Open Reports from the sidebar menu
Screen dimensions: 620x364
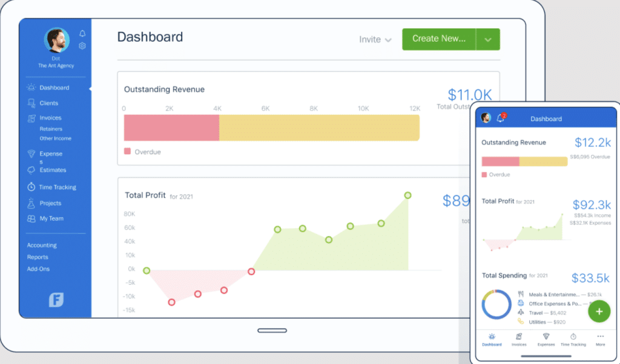coord(38,257)
